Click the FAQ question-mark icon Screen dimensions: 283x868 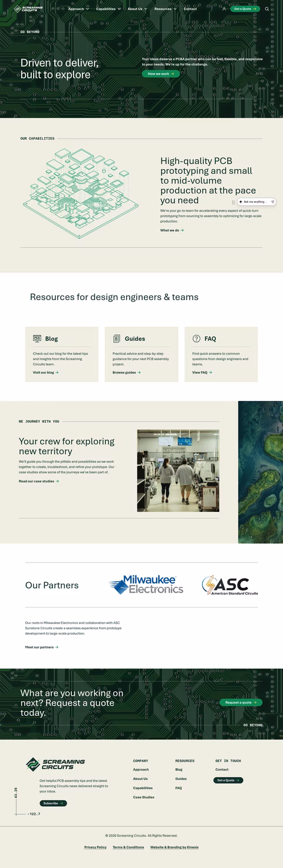[x=196, y=338]
